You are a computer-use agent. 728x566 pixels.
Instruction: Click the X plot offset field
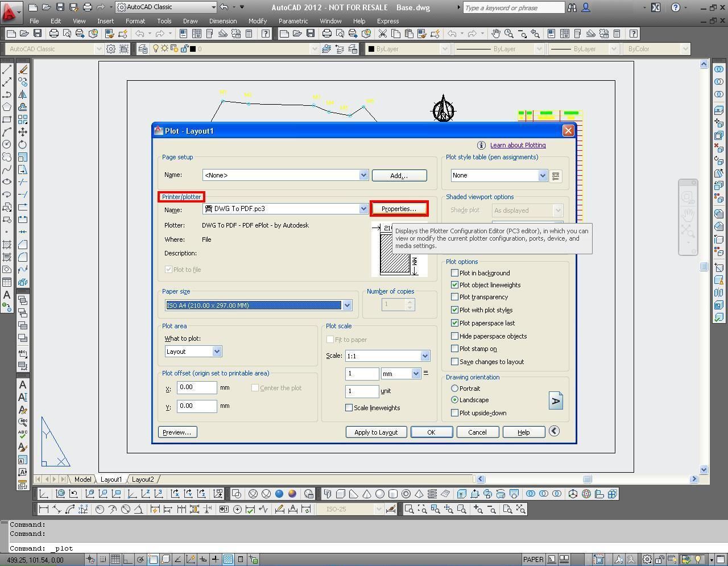pos(197,387)
